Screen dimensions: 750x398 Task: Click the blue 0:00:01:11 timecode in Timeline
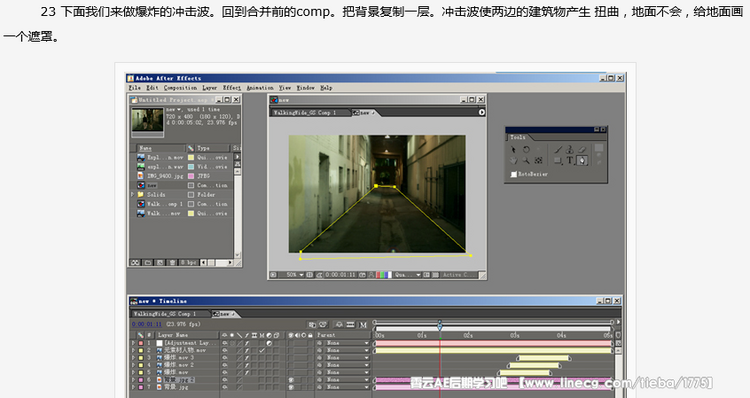[147, 324]
